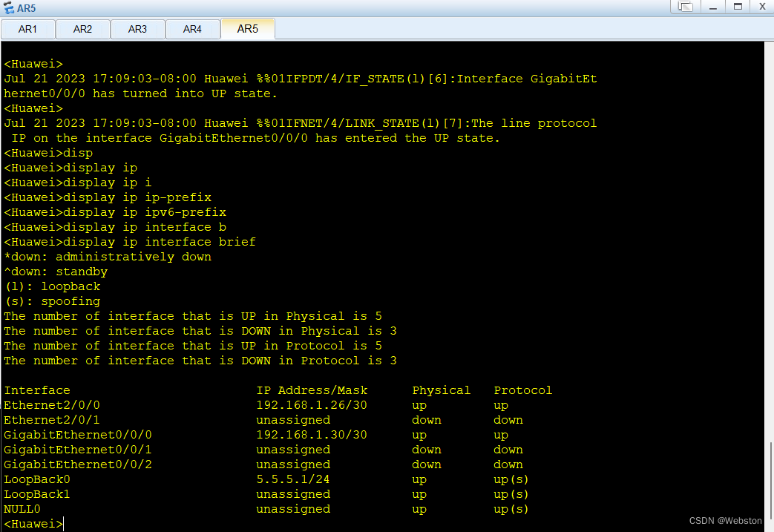Click the 'DOWN in Physical is 3' line
This screenshot has width=774, height=532.
coord(200,331)
